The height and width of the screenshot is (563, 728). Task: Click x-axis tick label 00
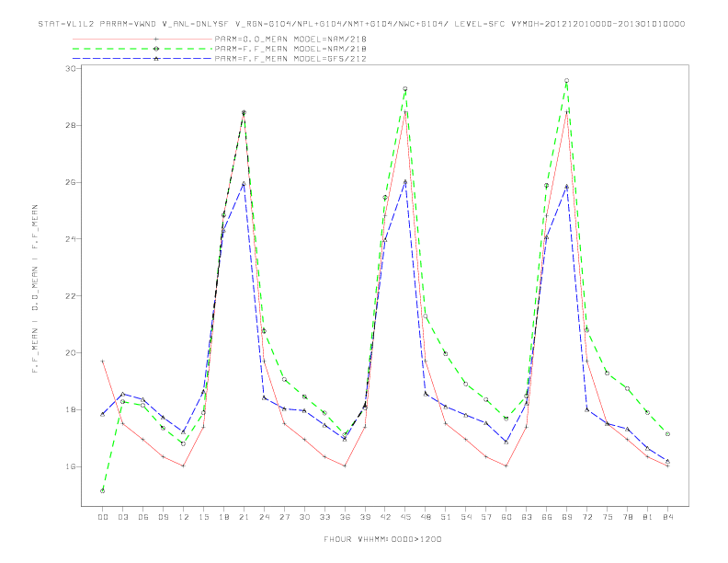coord(103,517)
